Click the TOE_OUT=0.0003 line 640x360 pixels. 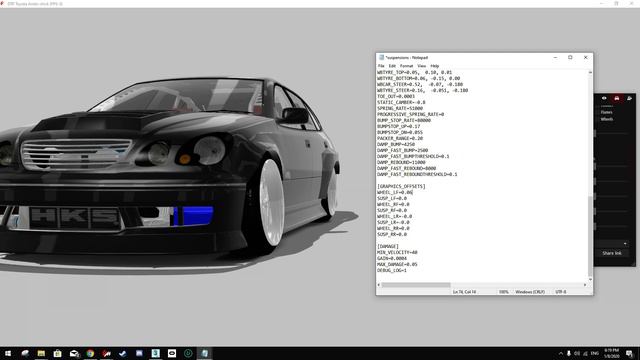396,96
